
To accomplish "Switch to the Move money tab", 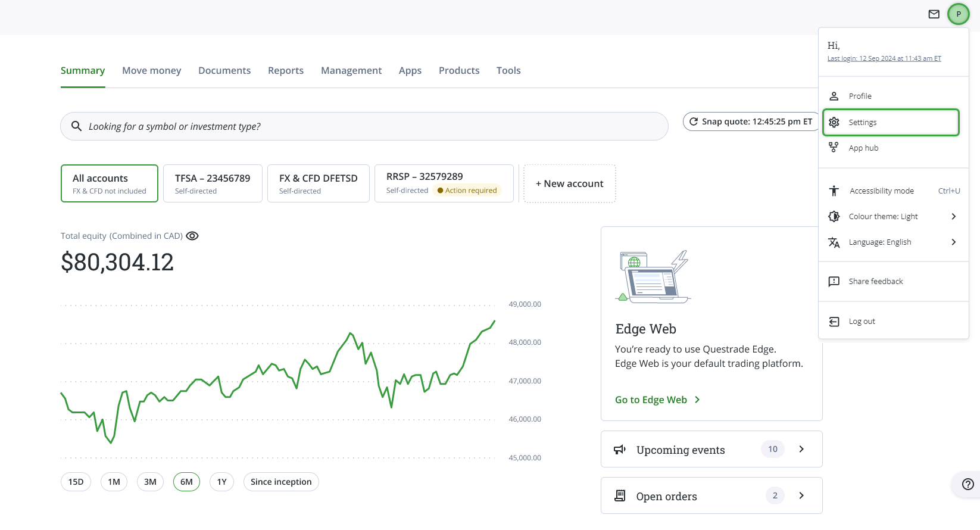I will (x=151, y=70).
